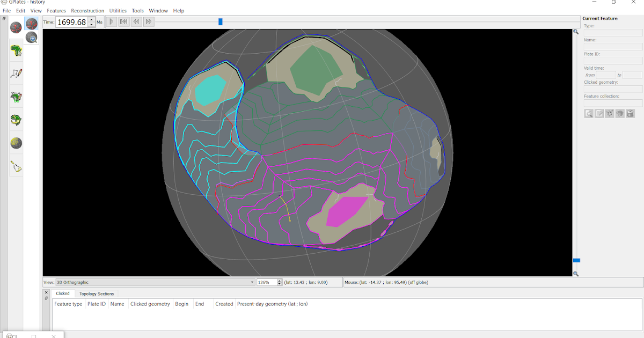Step backward one time frame
Screen dimensions: 644x338
[x=136, y=21]
